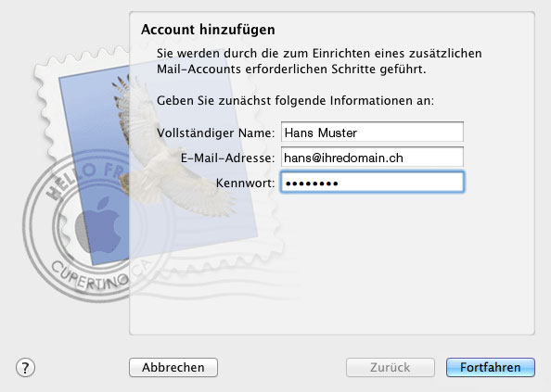Select the E-Mail-Adresse input field
The image size is (551, 392).
[x=372, y=157]
